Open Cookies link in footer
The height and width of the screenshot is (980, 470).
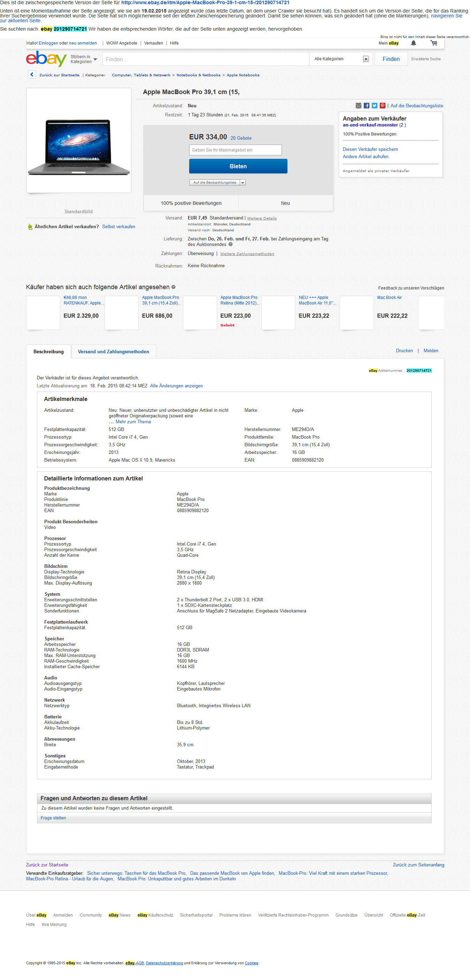click(x=251, y=963)
